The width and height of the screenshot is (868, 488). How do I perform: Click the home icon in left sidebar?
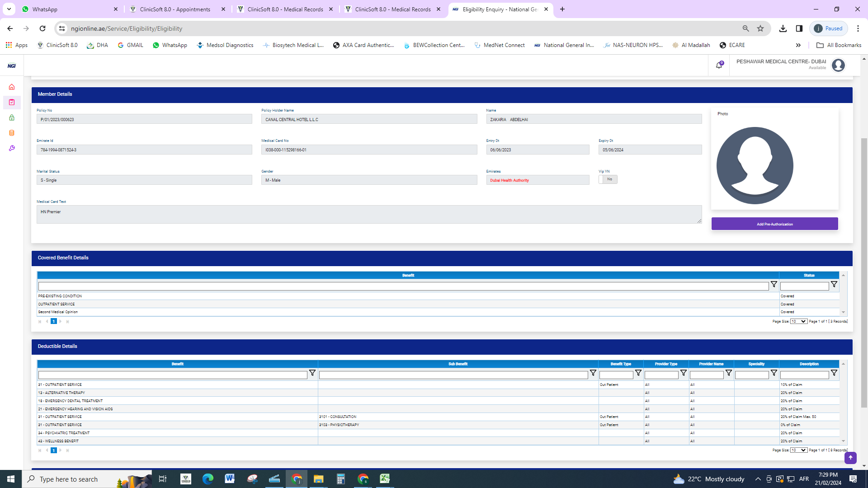[x=12, y=87]
